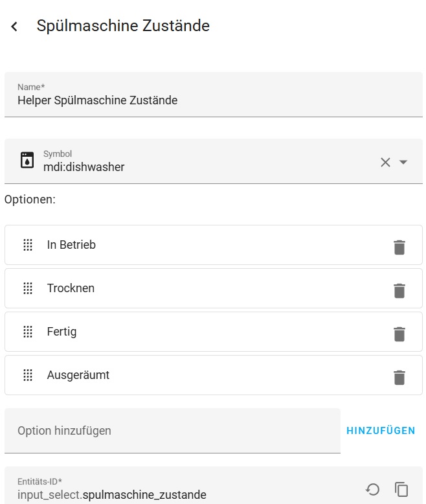Open the Symbol dropdown list
This screenshot has height=504, width=426.
403,162
